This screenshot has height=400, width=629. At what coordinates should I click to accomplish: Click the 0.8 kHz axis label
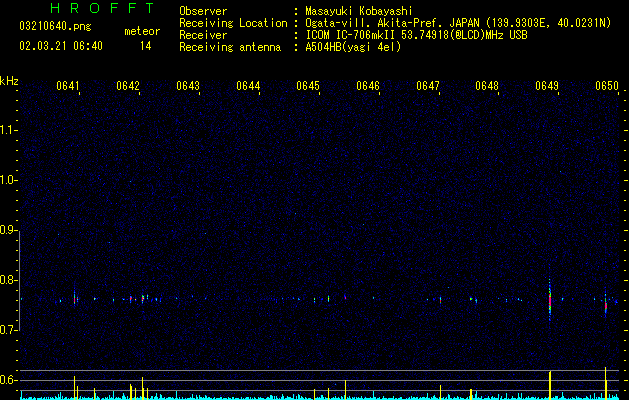point(8,280)
